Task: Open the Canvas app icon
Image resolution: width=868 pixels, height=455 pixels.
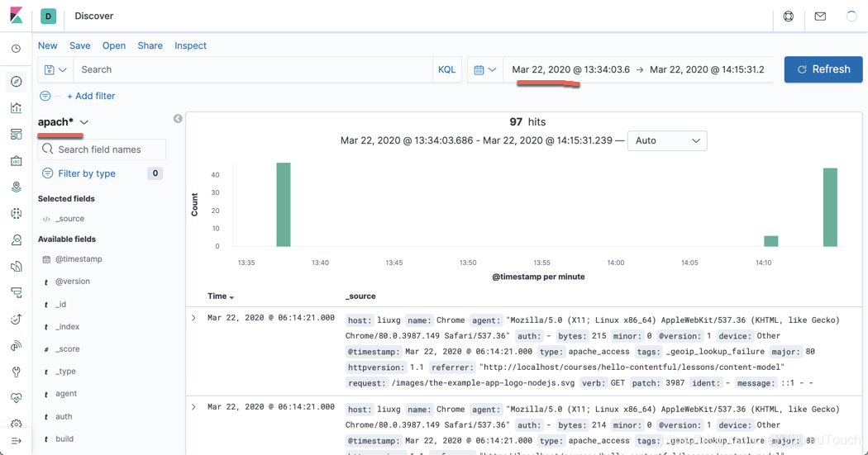Action: tap(16, 161)
